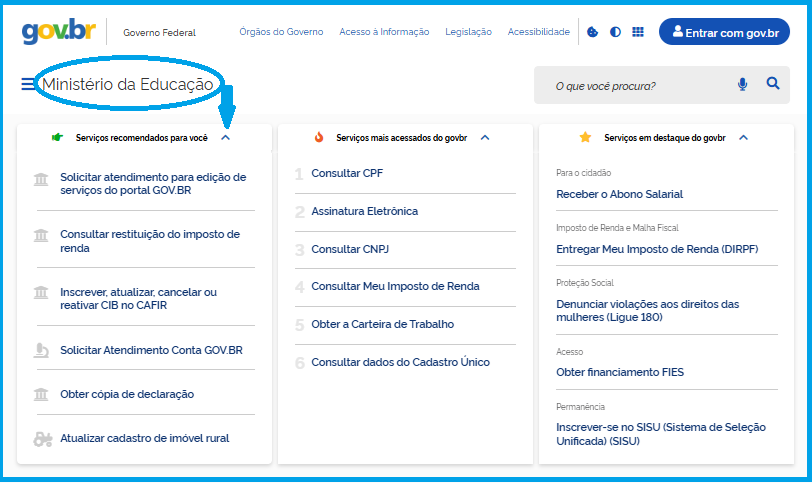
Task: Open the gov.br systems grid icon
Action: (638, 32)
